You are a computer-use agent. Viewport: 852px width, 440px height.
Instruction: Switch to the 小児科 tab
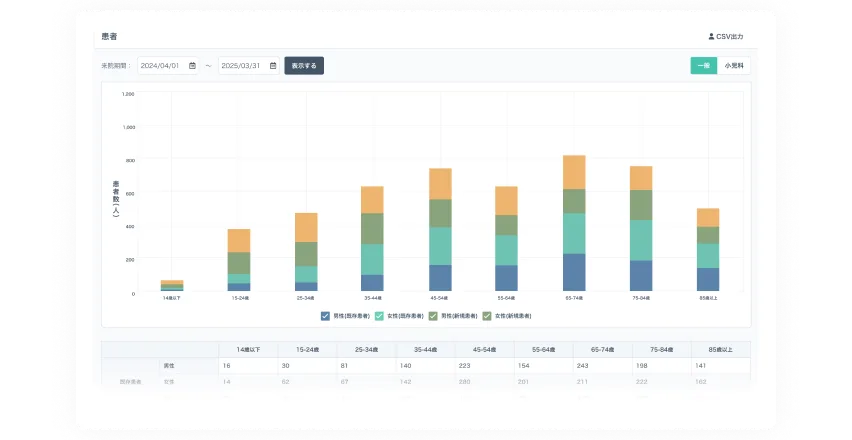(734, 66)
